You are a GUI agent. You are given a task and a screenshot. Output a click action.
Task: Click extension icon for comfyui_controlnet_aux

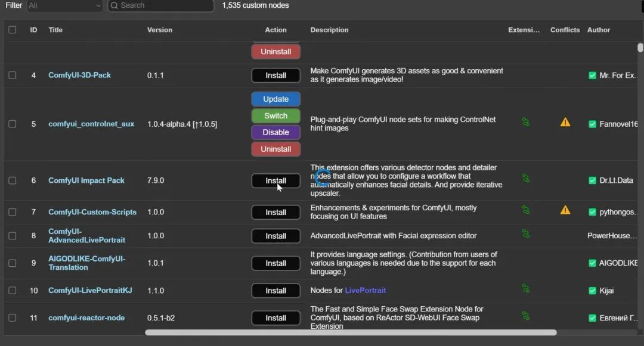[x=526, y=122]
